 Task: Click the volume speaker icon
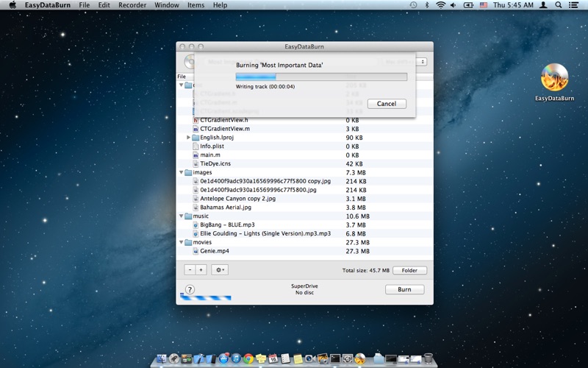tap(453, 5)
